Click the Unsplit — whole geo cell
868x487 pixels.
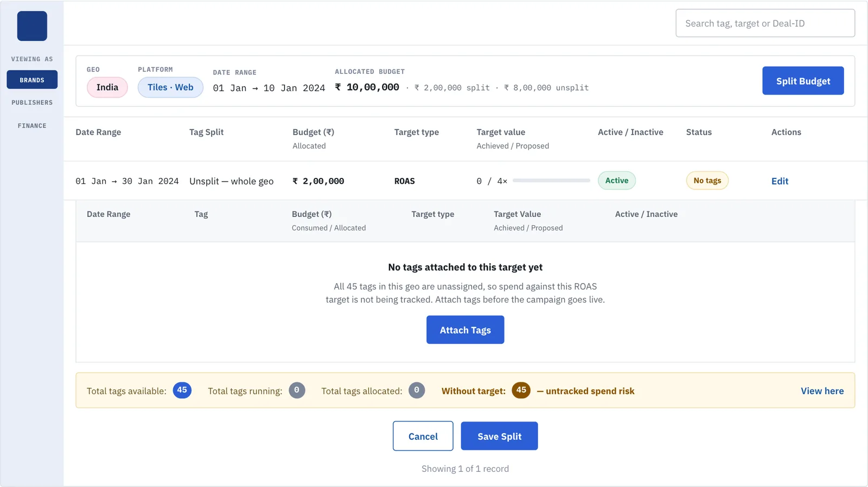232,181
